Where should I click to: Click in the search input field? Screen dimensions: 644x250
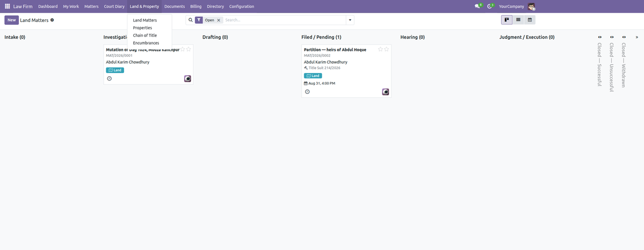tap(284, 20)
